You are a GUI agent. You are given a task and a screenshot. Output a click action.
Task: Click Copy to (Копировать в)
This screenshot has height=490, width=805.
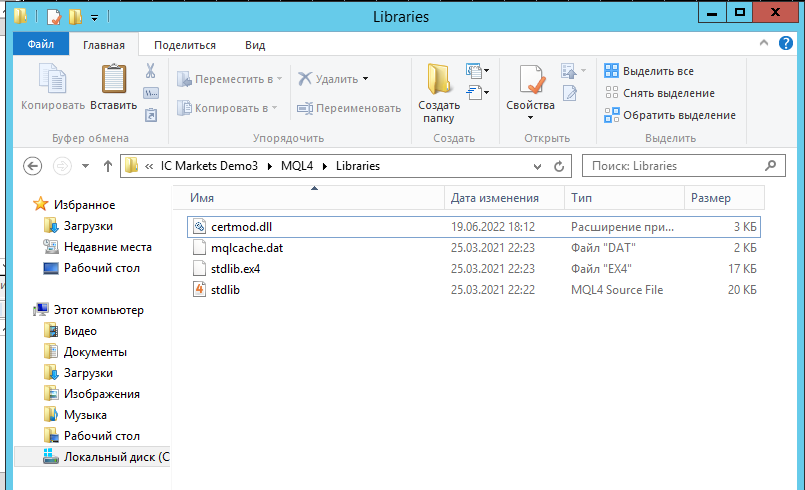[227, 108]
